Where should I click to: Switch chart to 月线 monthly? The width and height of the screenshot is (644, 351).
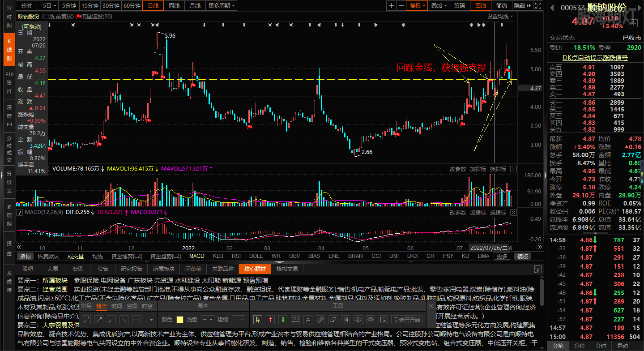[195, 5]
